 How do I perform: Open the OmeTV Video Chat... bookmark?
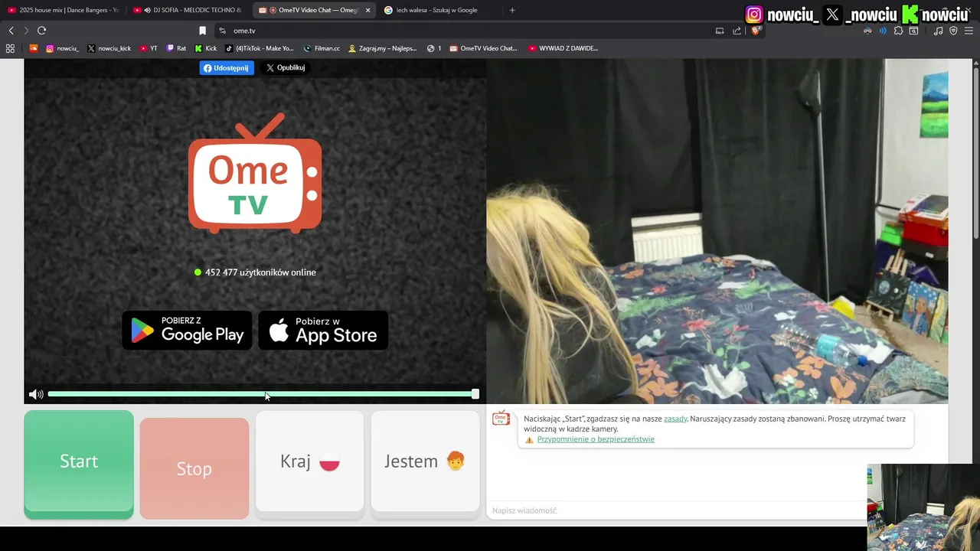tap(484, 48)
